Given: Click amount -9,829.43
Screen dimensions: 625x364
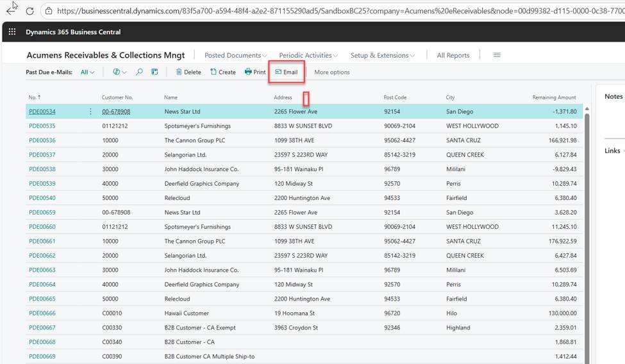Looking at the screenshot, I should 564,169.
